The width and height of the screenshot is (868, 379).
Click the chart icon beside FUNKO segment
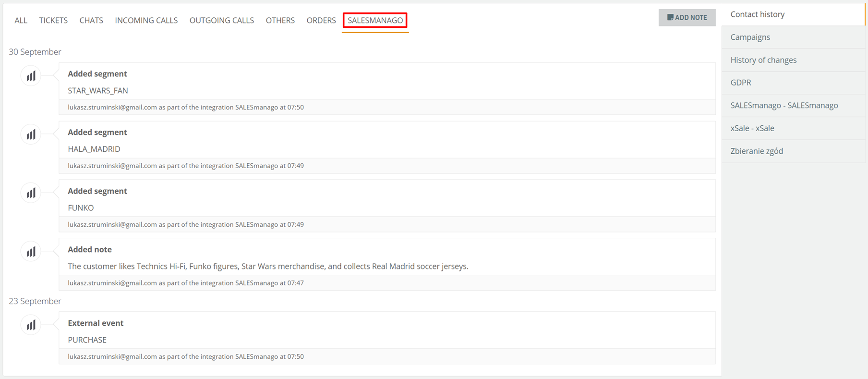(31, 194)
